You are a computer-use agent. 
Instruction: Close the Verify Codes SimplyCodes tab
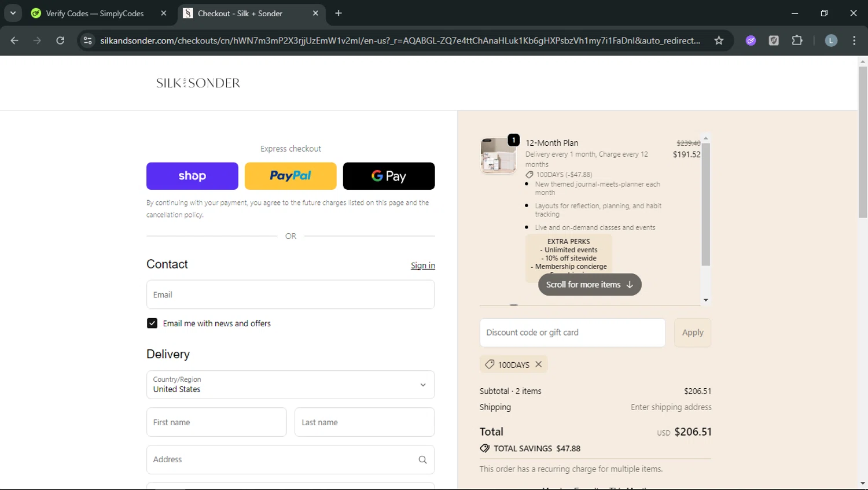(164, 13)
